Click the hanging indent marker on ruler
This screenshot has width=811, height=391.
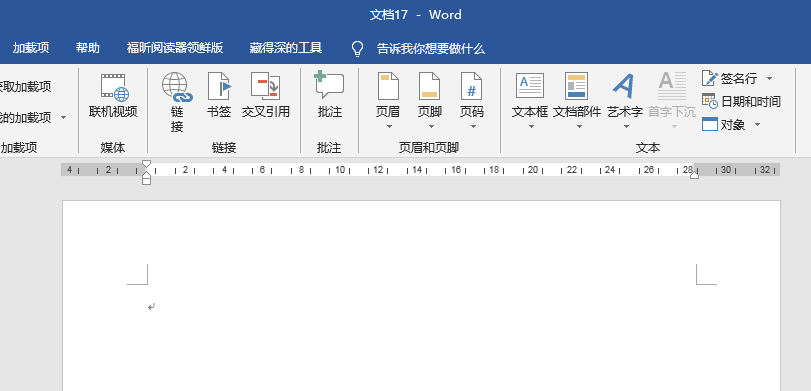point(146,175)
